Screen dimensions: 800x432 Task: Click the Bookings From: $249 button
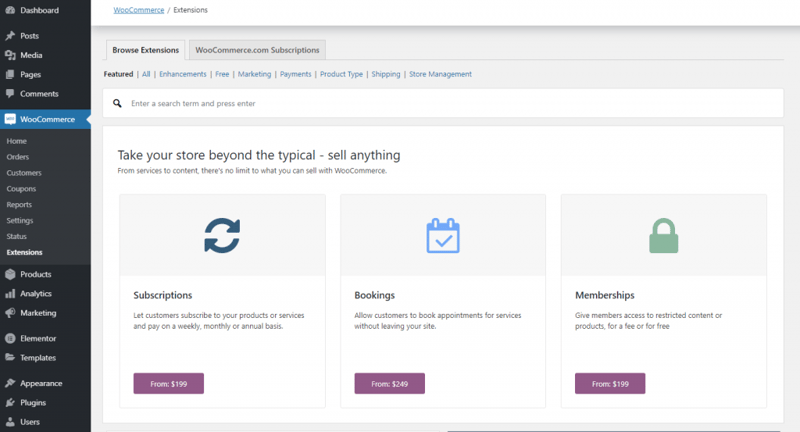click(389, 384)
